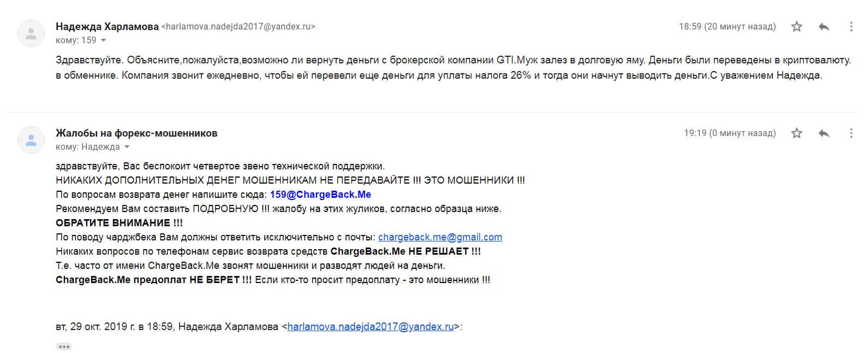Open more options for the first message
Viewport: 868px width, 353px height.
point(851,27)
